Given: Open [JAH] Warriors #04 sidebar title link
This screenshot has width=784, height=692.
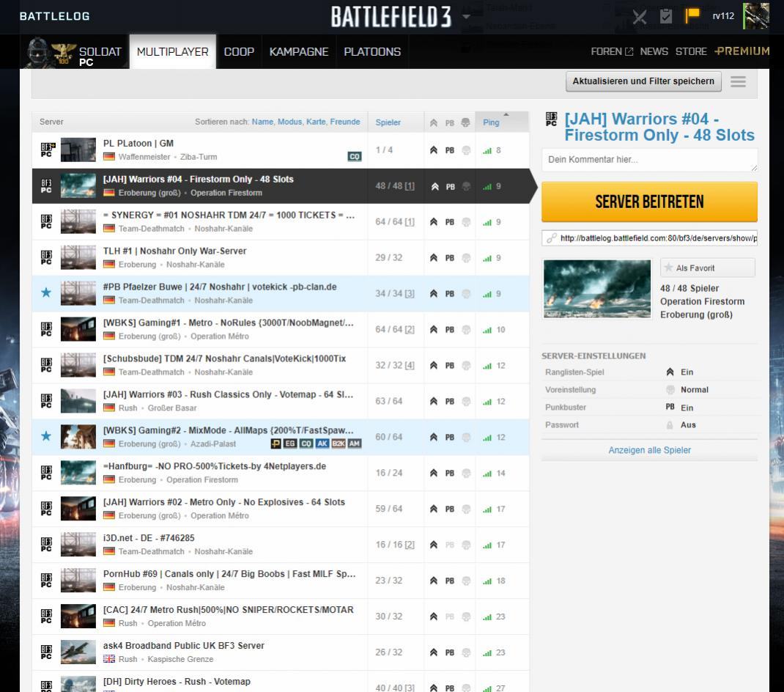Looking at the screenshot, I should (x=659, y=127).
